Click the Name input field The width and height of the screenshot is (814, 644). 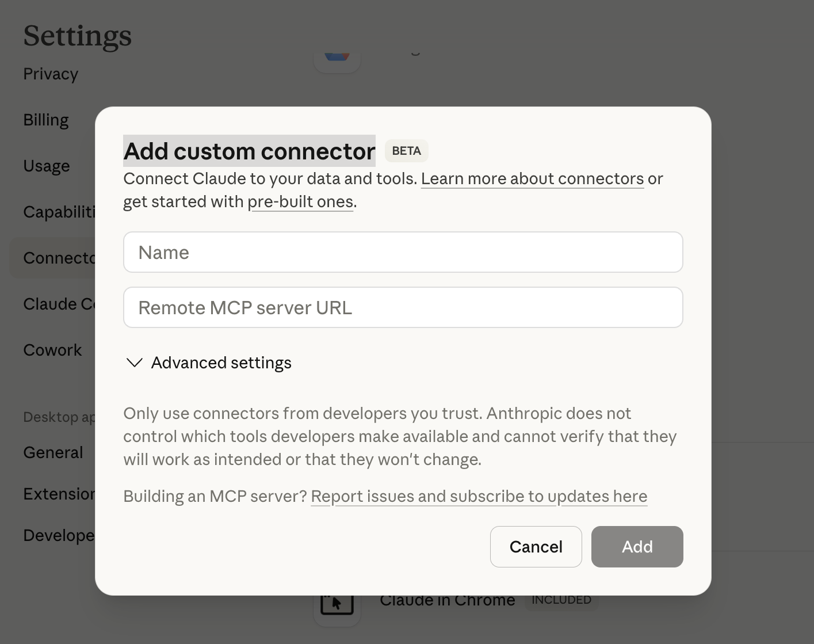pyautogui.click(x=403, y=252)
